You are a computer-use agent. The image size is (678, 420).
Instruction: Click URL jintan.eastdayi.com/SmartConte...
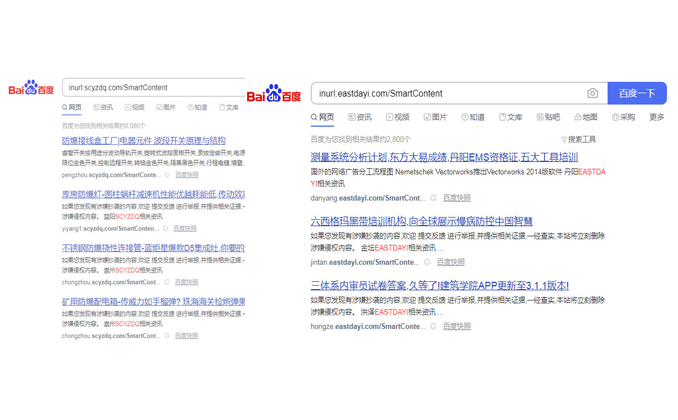pos(365,262)
